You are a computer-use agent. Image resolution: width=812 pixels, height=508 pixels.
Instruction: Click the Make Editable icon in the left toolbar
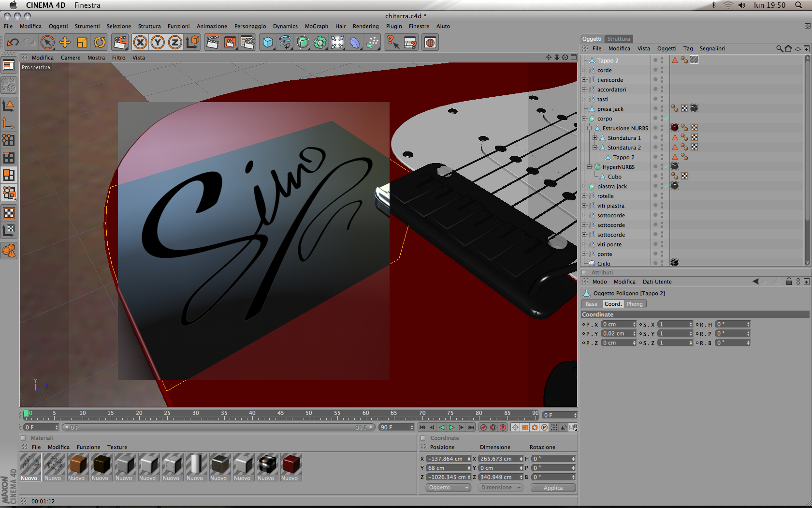click(x=9, y=86)
